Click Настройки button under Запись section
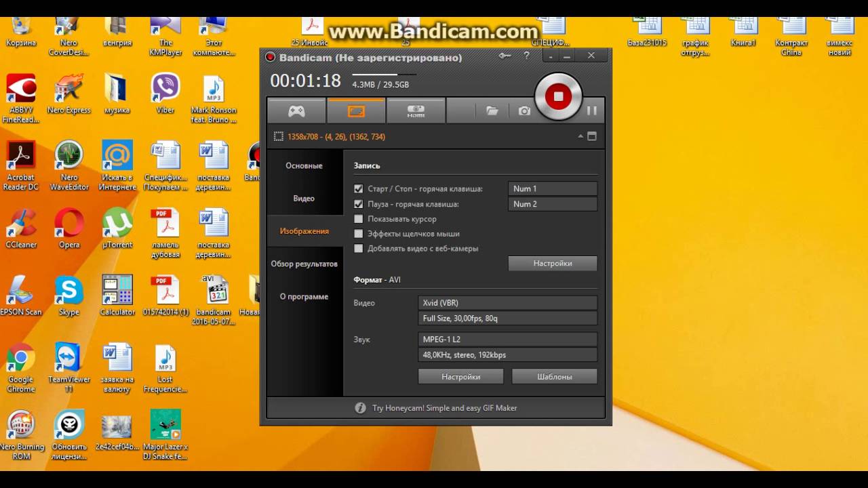 click(x=553, y=263)
